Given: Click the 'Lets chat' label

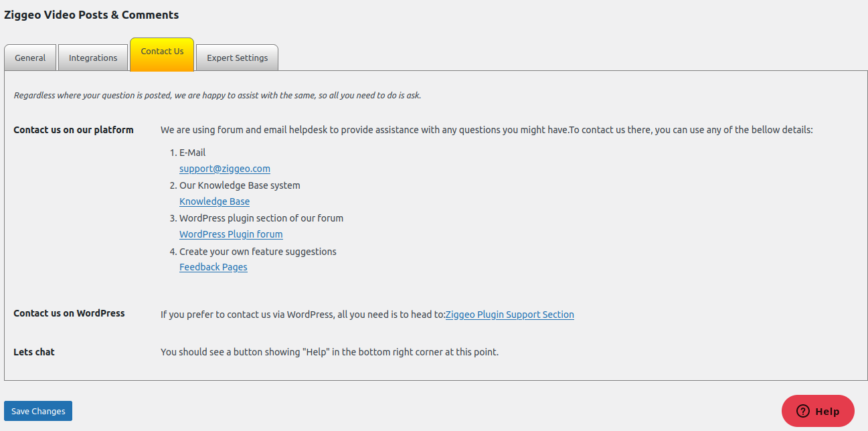Looking at the screenshot, I should point(34,352).
